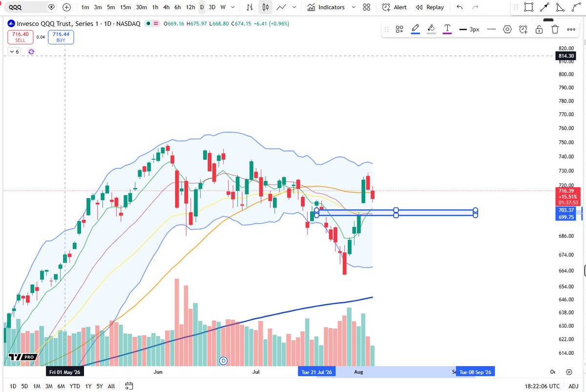This screenshot has height=392, width=586.
Task: Set date range to 5D
Action: pyautogui.click(x=24, y=386)
